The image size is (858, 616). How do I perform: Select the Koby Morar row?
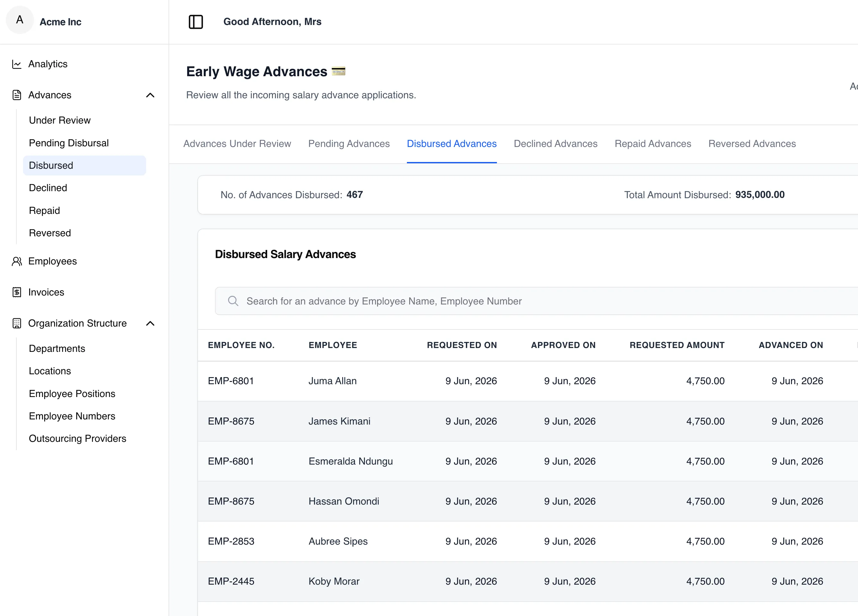pos(528,582)
